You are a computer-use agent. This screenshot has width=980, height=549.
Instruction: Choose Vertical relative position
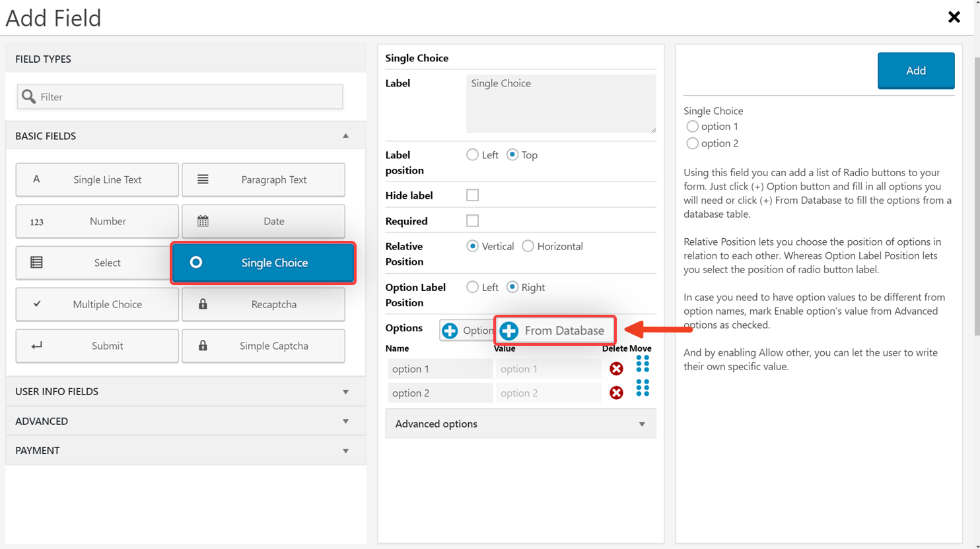[472, 246]
